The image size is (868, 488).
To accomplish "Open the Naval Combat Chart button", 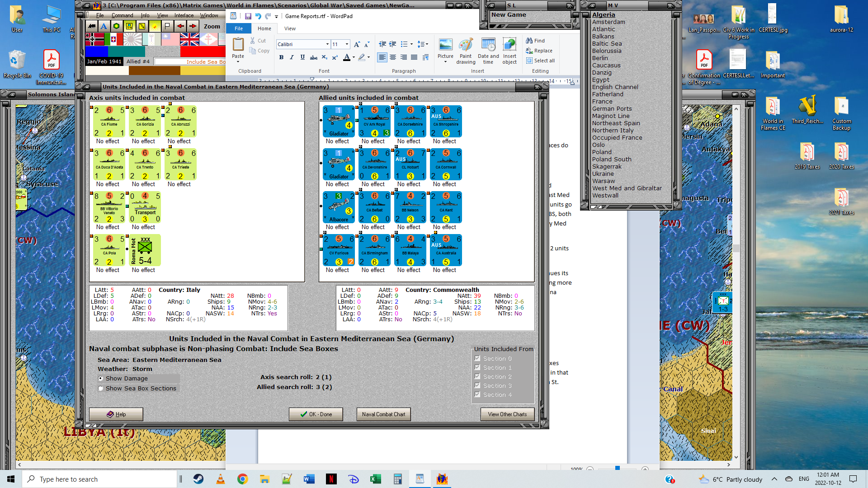I will coord(383,414).
